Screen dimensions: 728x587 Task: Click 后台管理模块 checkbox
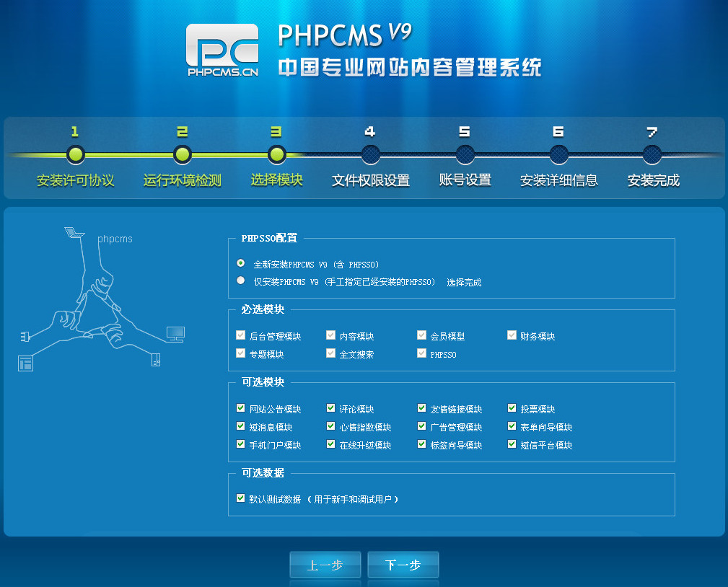pos(240,335)
